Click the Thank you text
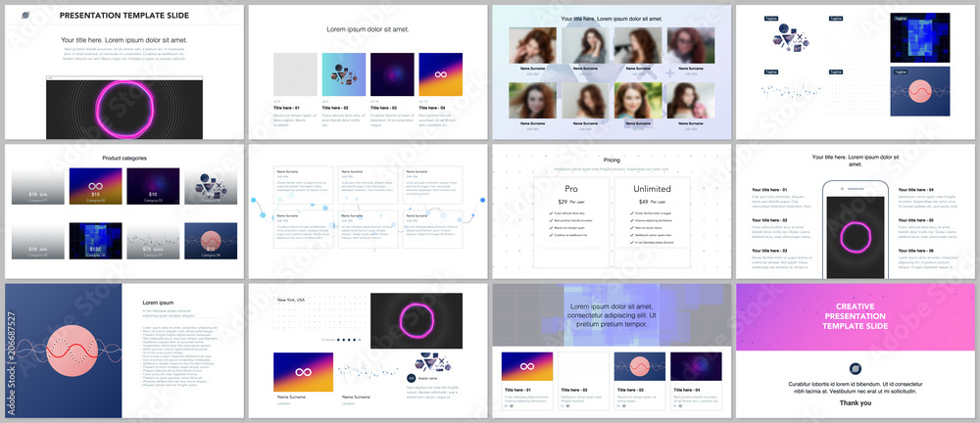Image resolution: width=980 pixels, height=423 pixels. pyautogui.click(x=855, y=403)
